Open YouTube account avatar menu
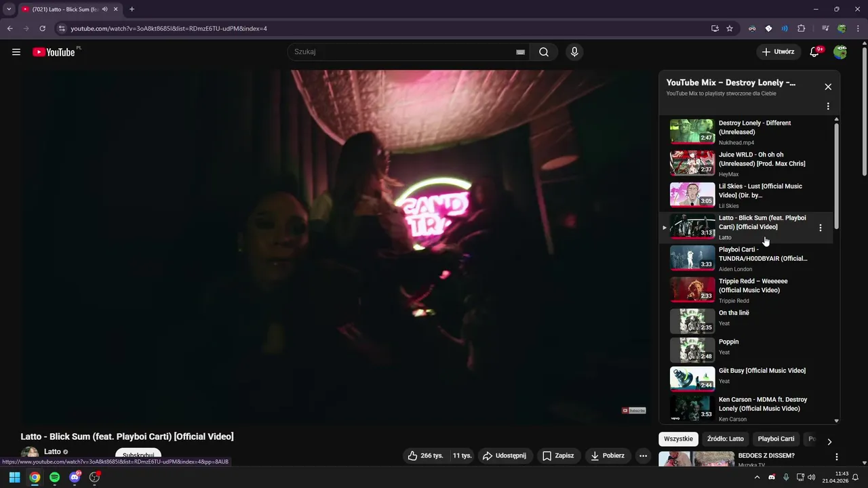 click(x=840, y=52)
